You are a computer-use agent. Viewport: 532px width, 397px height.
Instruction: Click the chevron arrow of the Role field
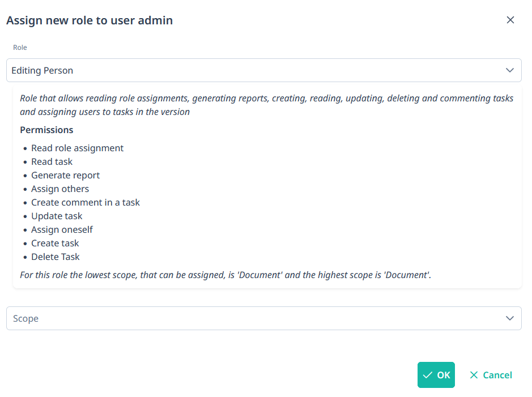(x=509, y=70)
